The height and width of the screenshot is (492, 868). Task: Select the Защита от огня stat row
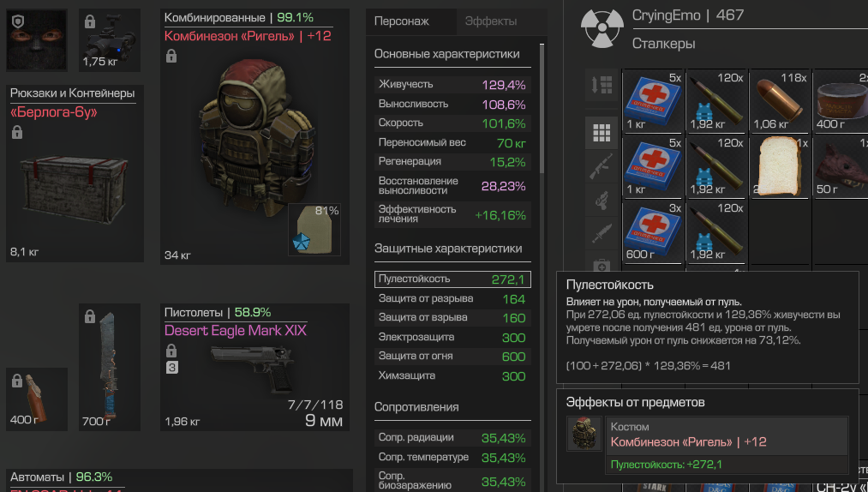tap(452, 357)
